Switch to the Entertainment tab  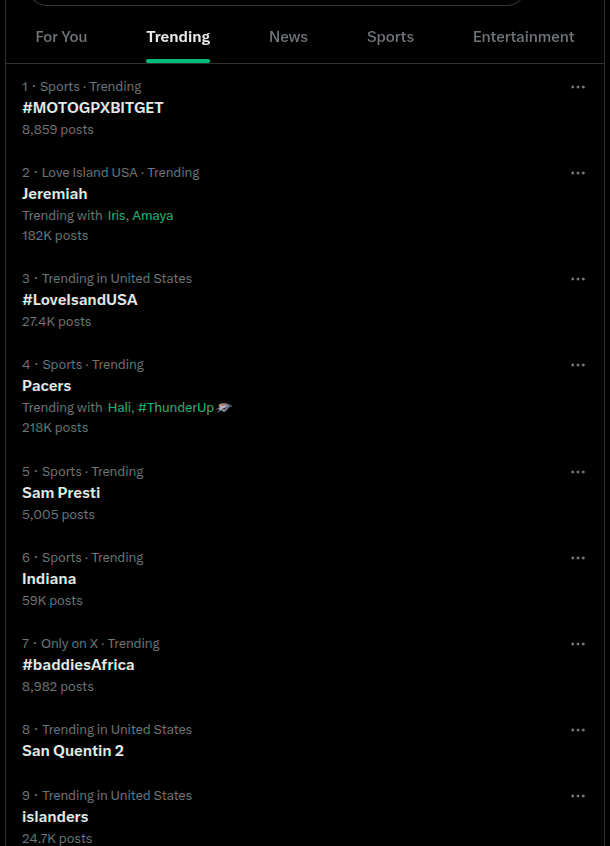(x=523, y=37)
